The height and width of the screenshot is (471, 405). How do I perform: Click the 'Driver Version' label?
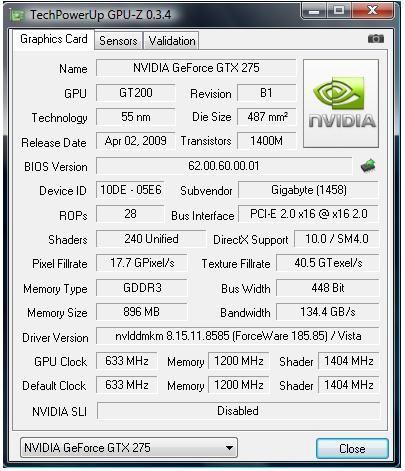click(55, 338)
